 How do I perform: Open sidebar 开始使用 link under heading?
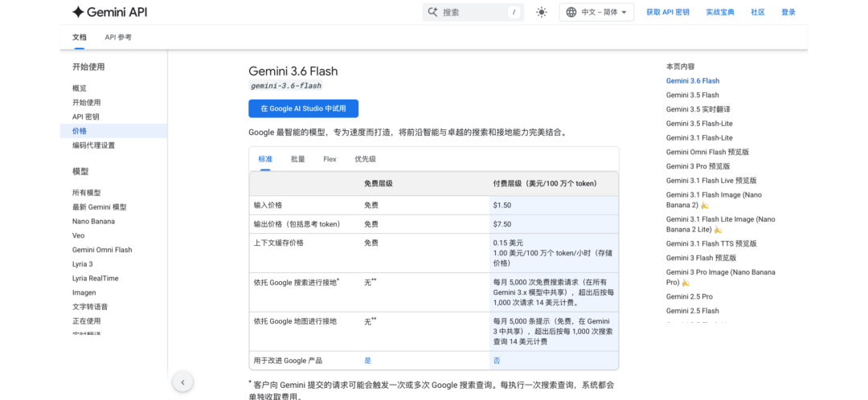[x=86, y=102]
